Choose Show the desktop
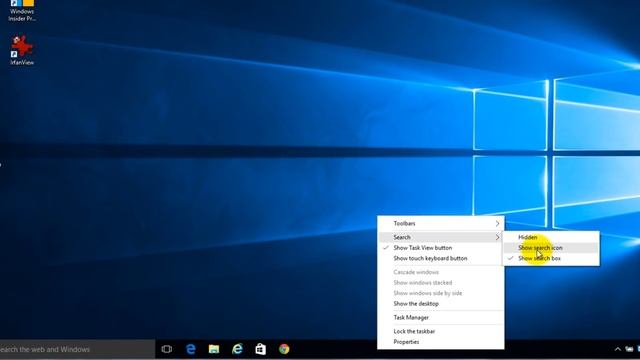The height and width of the screenshot is (360, 640). 441,304
